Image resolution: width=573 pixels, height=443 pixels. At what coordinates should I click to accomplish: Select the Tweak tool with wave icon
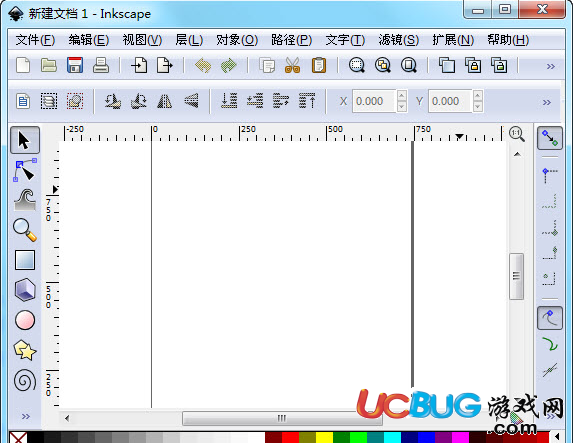coord(25,200)
